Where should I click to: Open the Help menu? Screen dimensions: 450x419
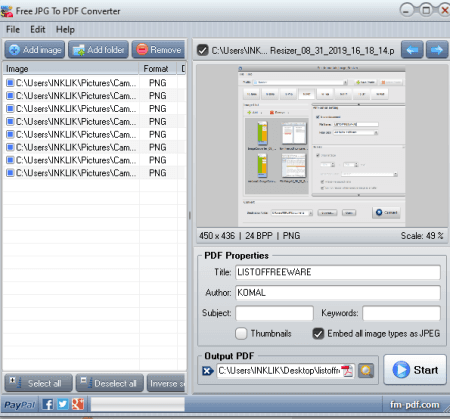pos(65,30)
